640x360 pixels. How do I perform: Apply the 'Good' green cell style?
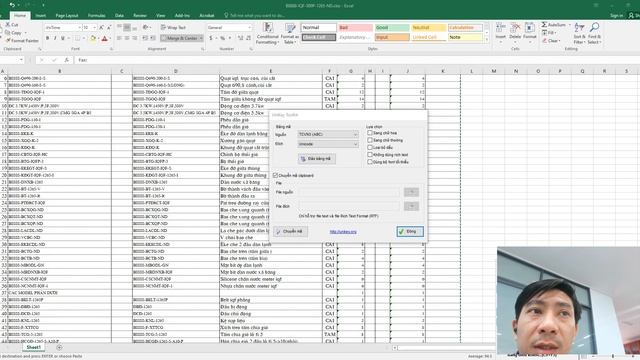[x=391, y=27]
